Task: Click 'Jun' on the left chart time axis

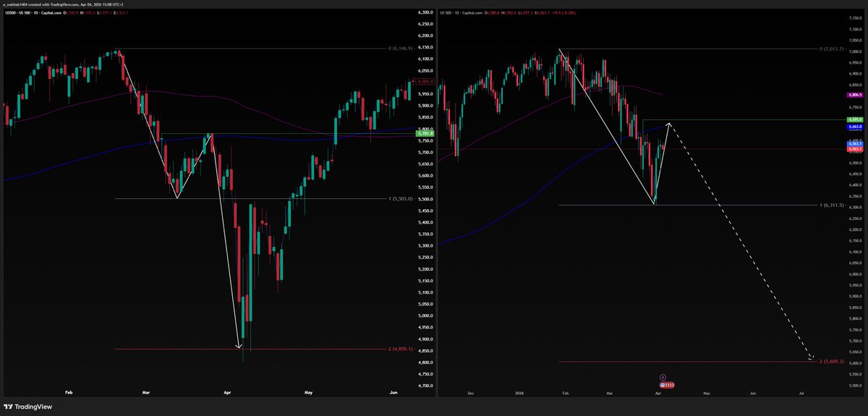Action: point(393,393)
